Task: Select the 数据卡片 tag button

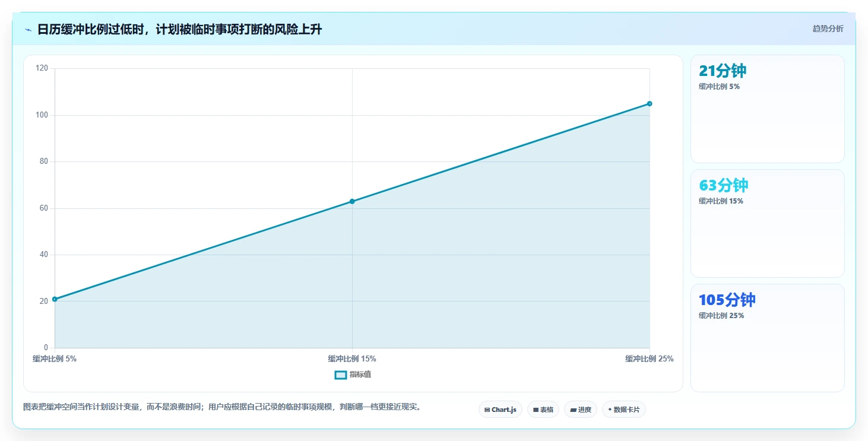Action: [624, 410]
